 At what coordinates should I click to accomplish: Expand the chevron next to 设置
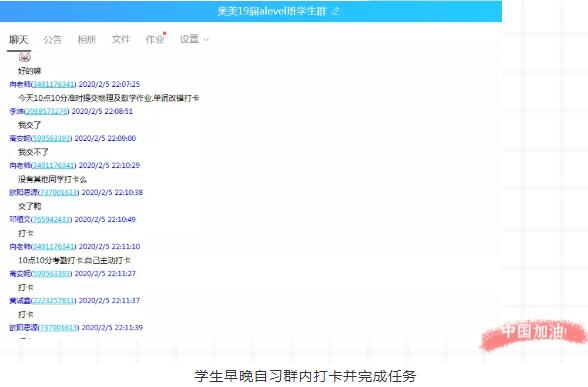click(x=206, y=39)
